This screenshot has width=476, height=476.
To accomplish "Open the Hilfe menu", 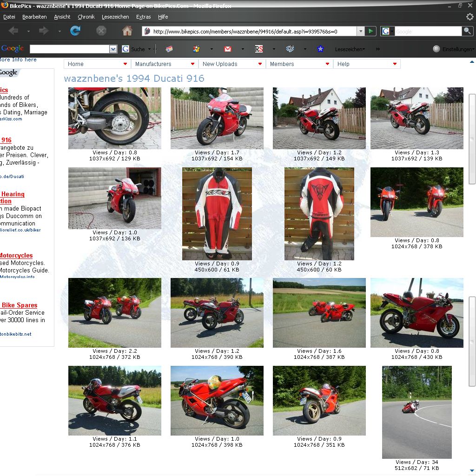I will coord(163,17).
